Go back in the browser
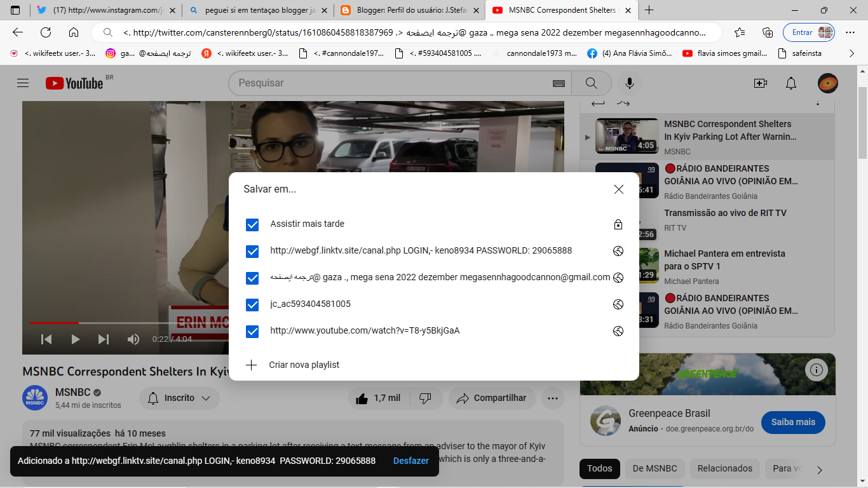The width and height of the screenshot is (868, 488). click(x=18, y=32)
